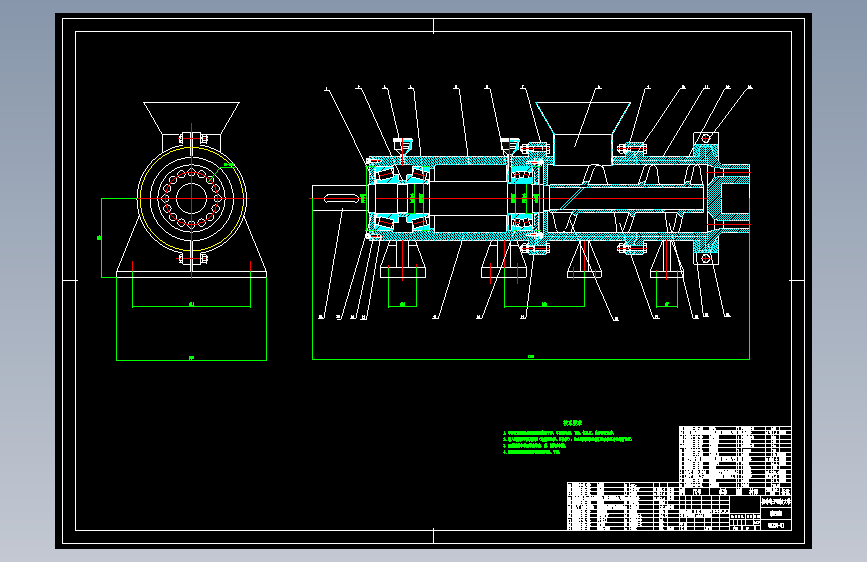Pick the widest base dimension under end view
This screenshot has height=562, width=867.
(x=191, y=360)
